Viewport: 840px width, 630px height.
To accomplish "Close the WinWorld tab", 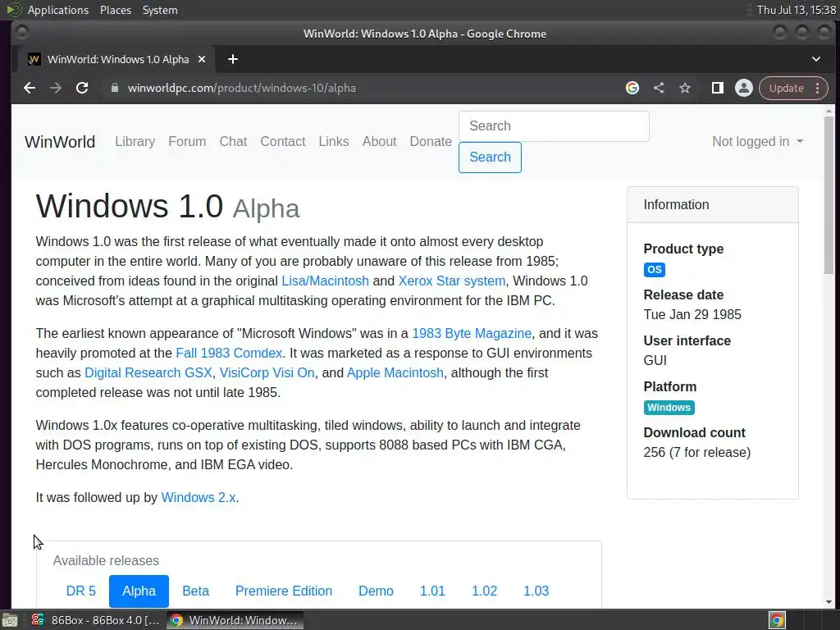I will tap(202, 59).
